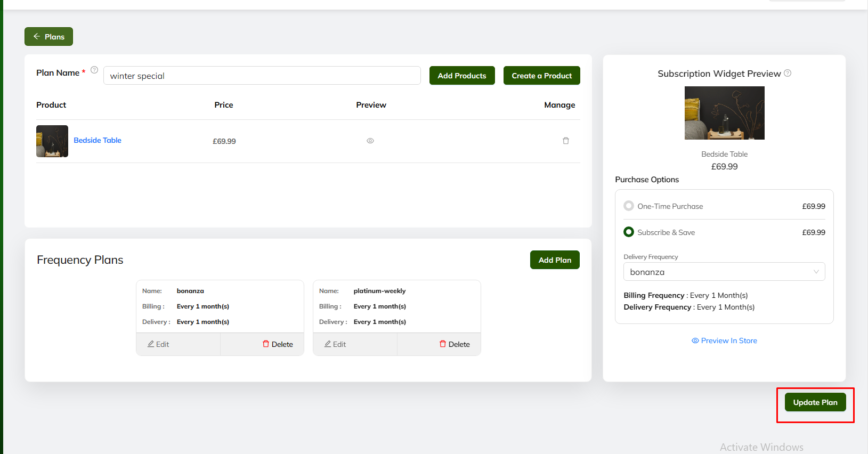Open the Delivery Frequency dropdown

724,272
